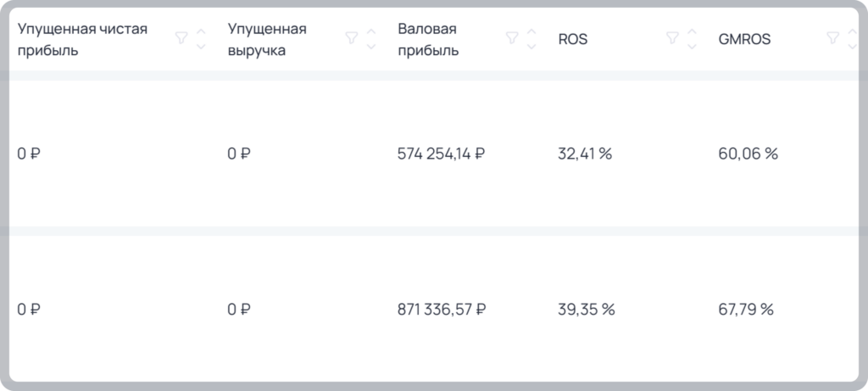Sort Упущенная чистая прибыль descending with down arrow
This screenshot has height=391, width=868.
click(201, 46)
